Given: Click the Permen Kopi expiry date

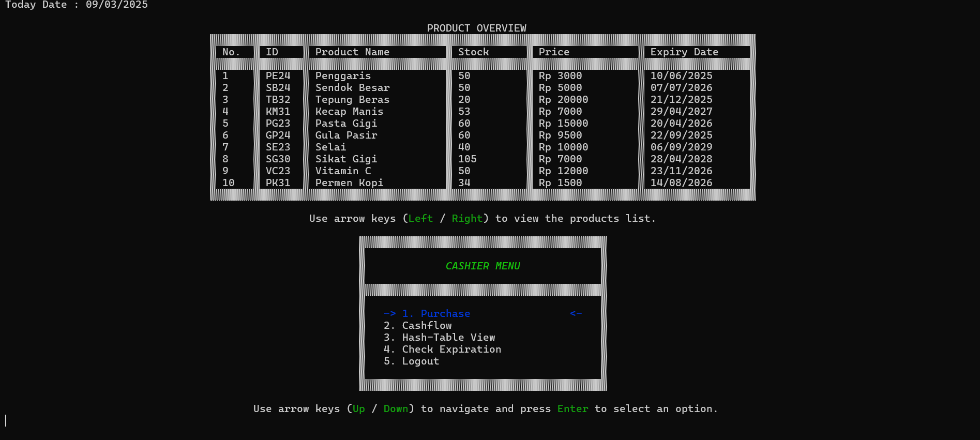Looking at the screenshot, I should [681, 183].
